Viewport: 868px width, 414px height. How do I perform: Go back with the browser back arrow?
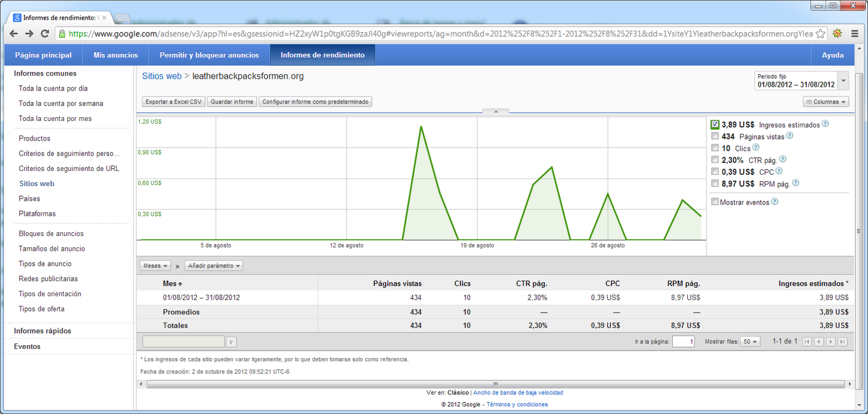tap(14, 34)
